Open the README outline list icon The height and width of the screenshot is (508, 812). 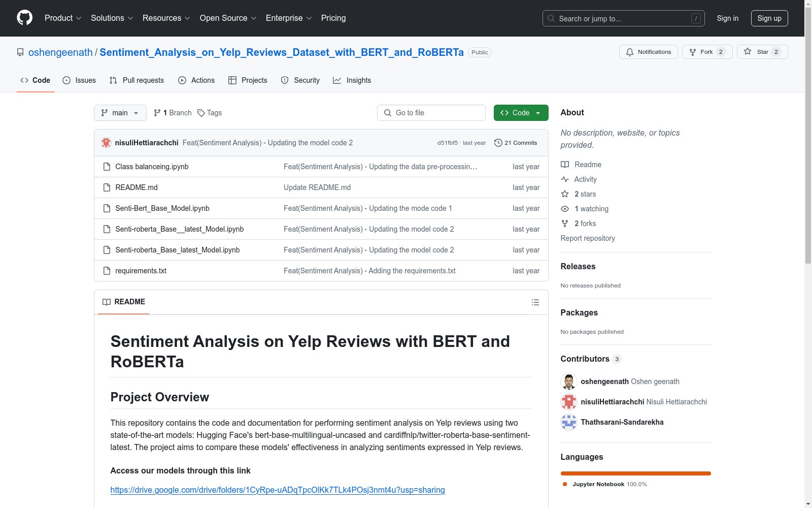click(535, 302)
